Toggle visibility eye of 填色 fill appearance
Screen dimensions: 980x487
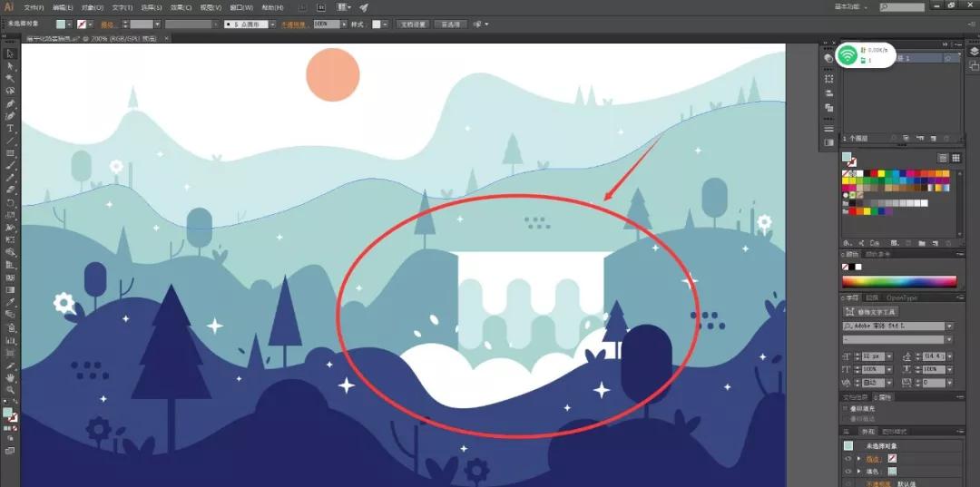848,472
